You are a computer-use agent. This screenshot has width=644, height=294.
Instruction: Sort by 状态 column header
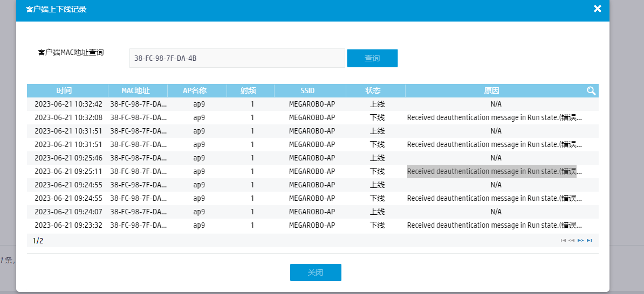point(375,90)
